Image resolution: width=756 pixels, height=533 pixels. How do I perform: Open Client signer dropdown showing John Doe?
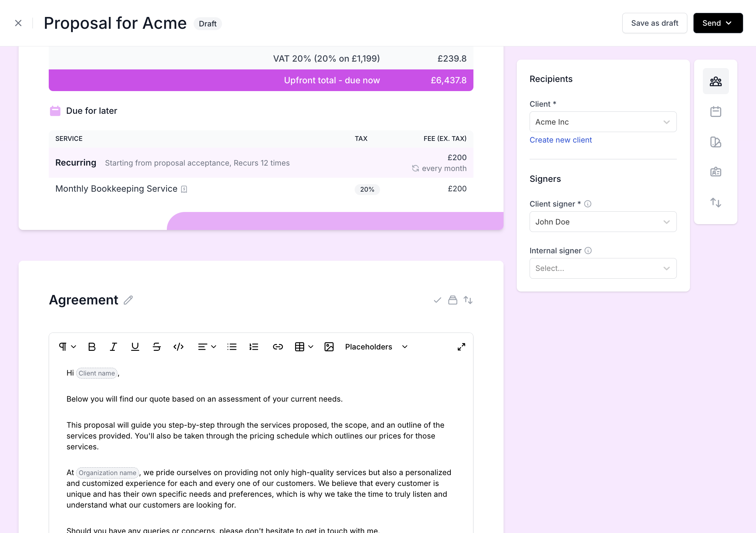[x=603, y=222]
